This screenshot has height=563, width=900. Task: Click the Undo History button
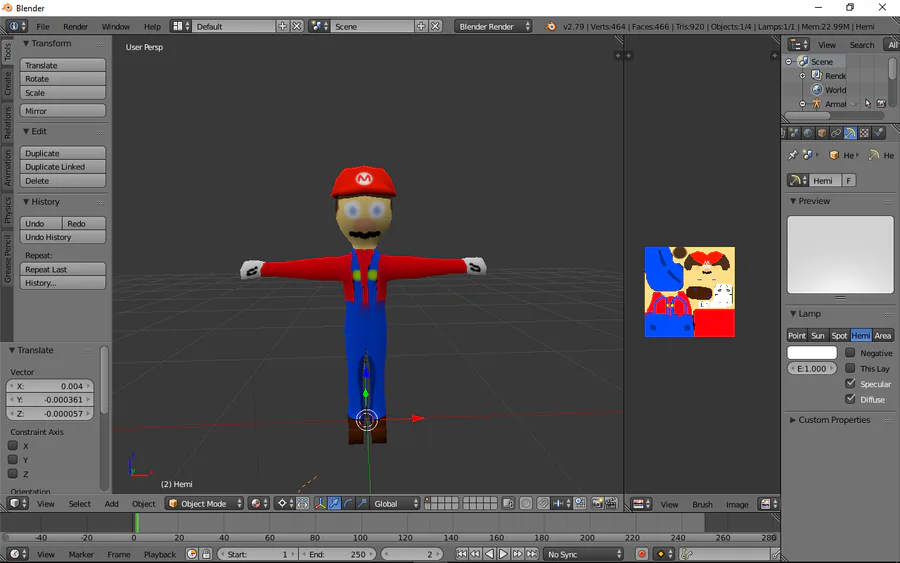click(x=63, y=237)
